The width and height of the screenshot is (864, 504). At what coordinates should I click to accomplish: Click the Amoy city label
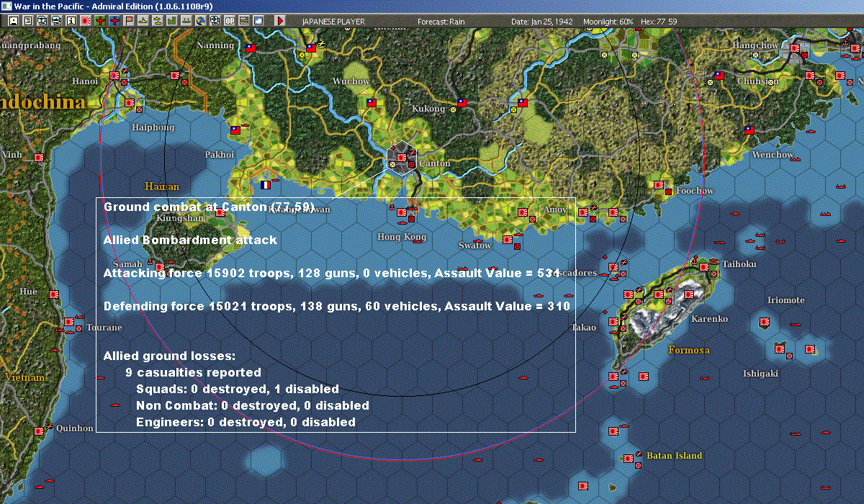click(555, 210)
